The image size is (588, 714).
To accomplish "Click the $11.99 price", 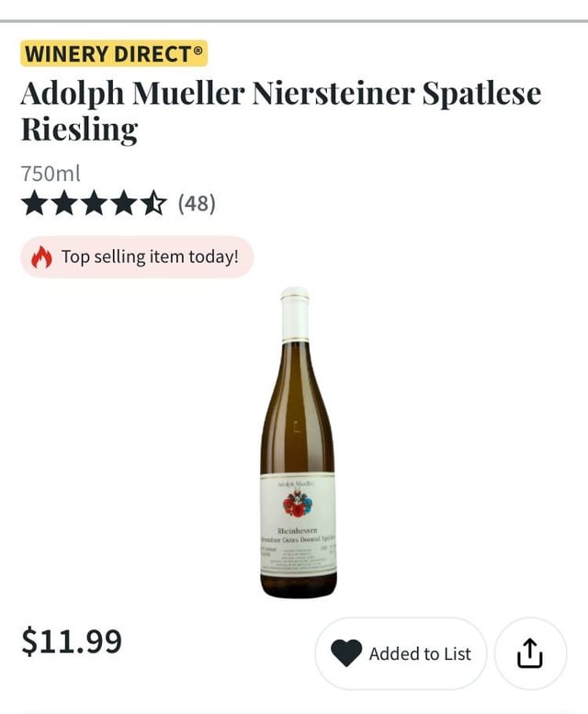I will click(x=72, y=640).
